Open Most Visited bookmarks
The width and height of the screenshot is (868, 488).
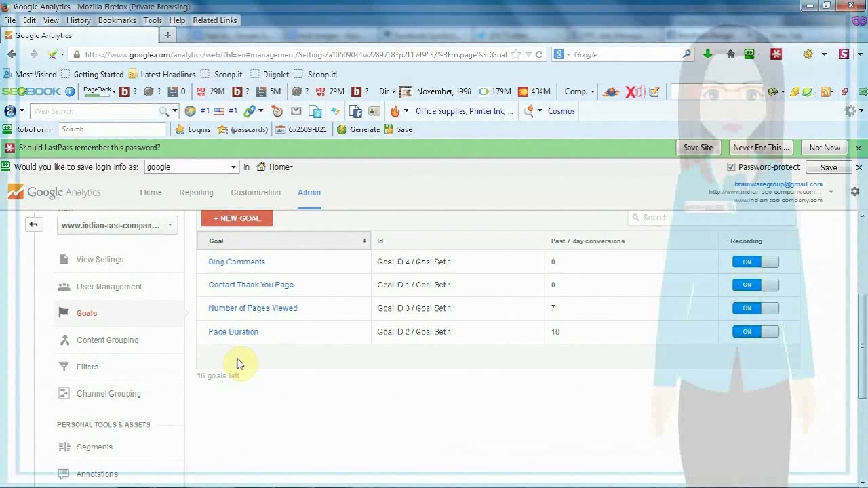tap(30, 74)
